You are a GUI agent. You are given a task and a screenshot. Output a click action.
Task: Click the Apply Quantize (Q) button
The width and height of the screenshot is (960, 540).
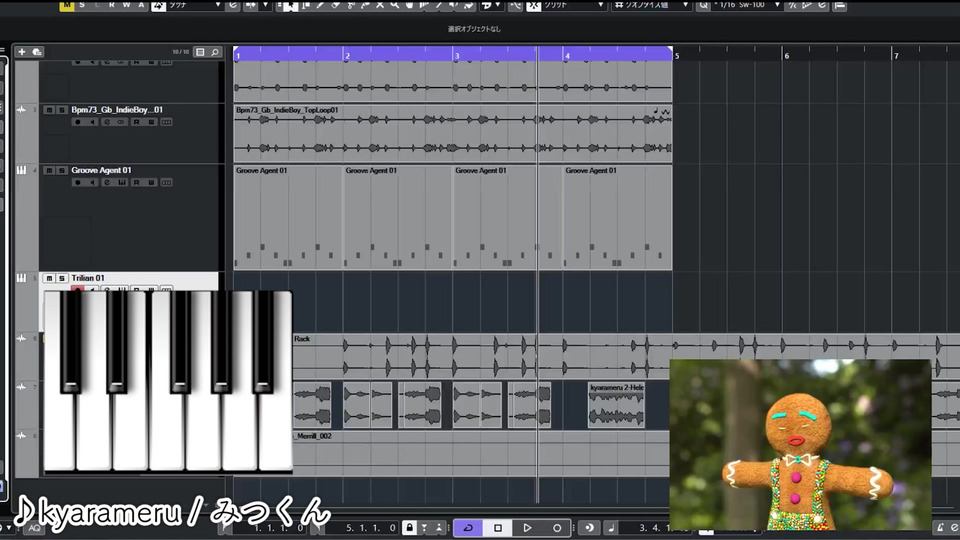tap(703, 5)
